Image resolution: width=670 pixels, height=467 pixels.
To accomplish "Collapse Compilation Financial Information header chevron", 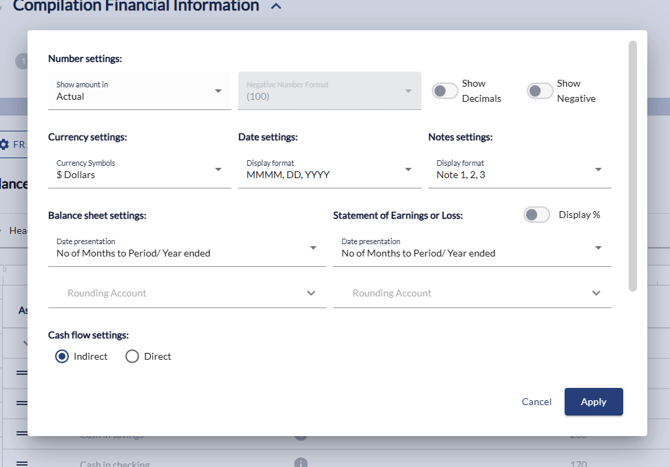I will (x=276, y=7).
